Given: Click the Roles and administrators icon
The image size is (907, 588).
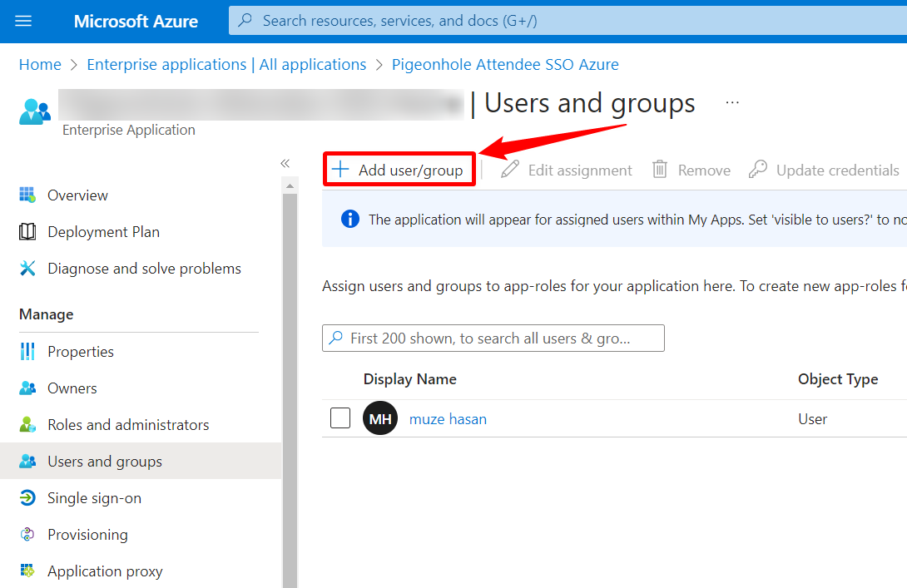Looking at the screenshot, I should (27, 425).
